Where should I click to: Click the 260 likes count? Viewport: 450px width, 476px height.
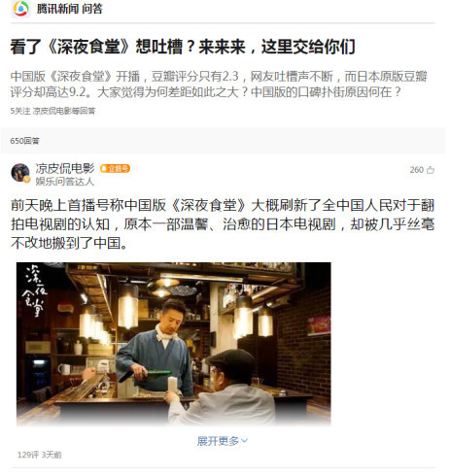pos(417,170)
